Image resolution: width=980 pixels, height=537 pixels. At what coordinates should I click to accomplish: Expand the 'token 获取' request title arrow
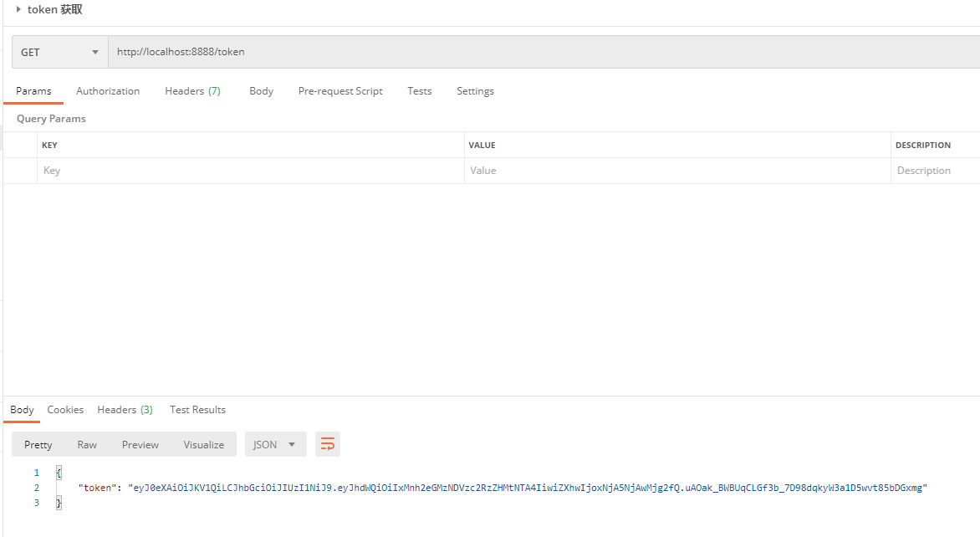click(18, 9)
